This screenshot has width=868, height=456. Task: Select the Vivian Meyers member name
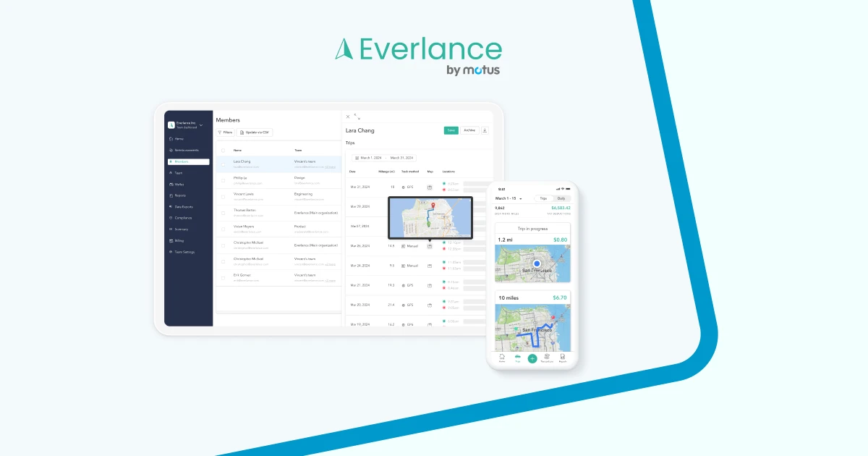[244, 226]
